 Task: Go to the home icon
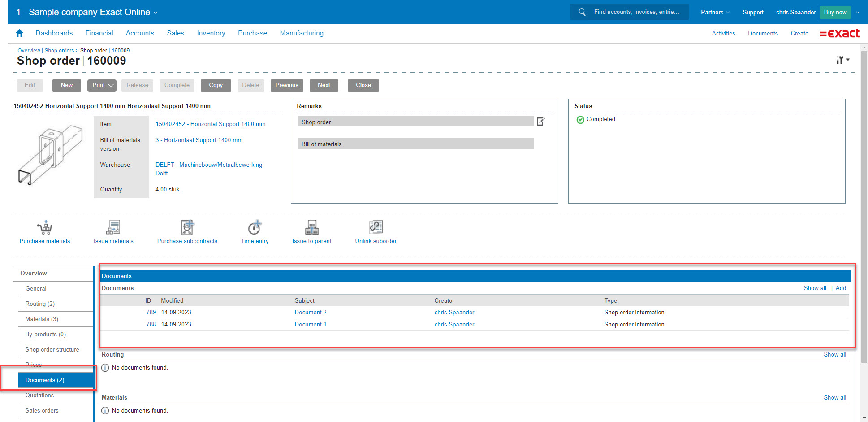19,33
